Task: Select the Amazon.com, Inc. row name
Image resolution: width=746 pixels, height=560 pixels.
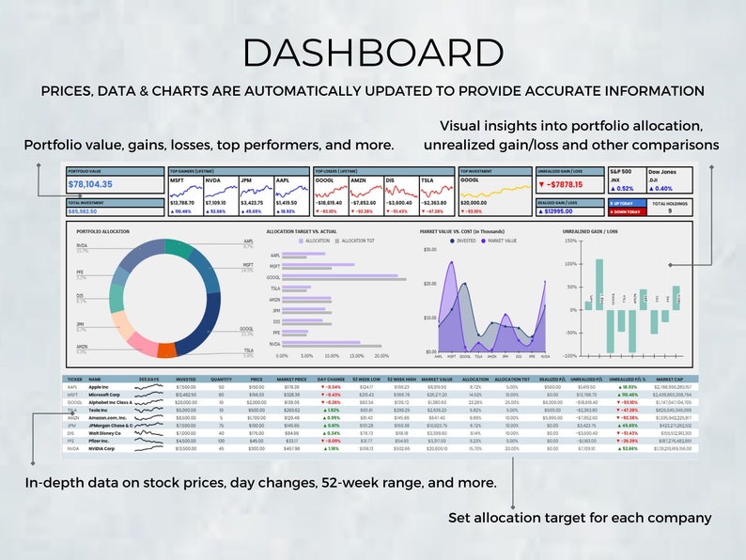Action: [x=107, y=418]
